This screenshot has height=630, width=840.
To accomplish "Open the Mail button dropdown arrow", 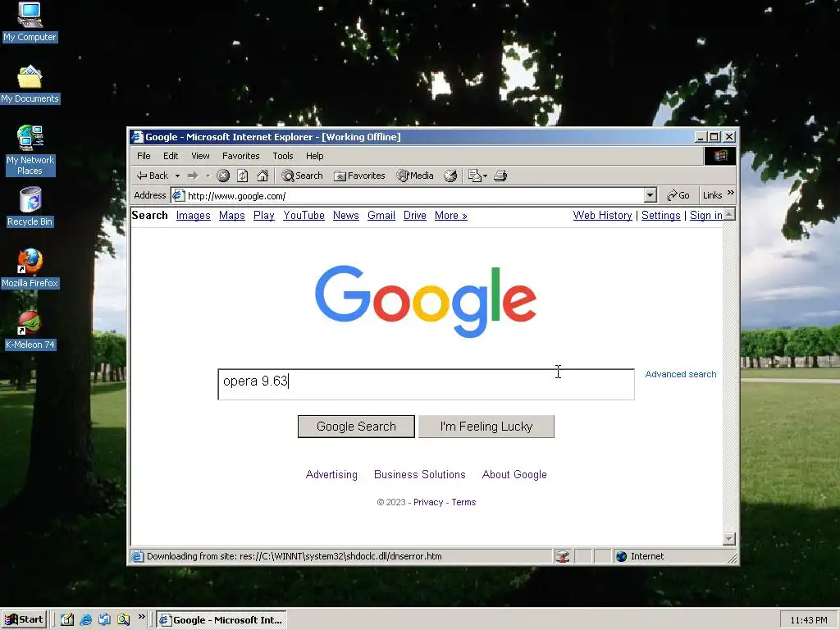I will (486, 176).
